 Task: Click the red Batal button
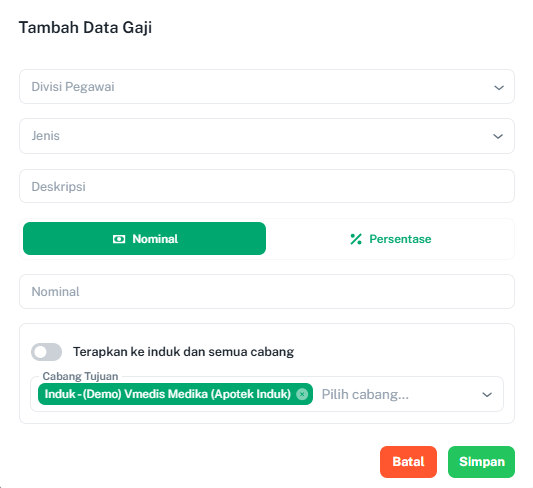click(x=408, y=462)
